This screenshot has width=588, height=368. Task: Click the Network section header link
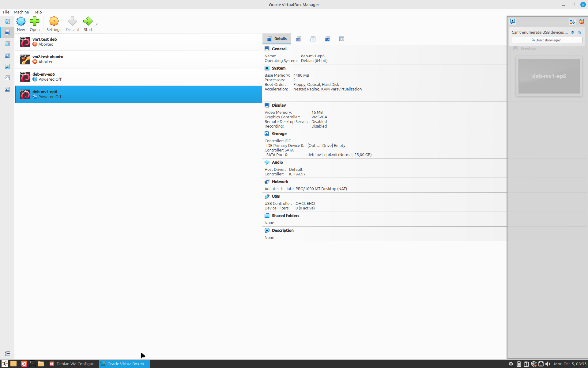pos(280,182)
